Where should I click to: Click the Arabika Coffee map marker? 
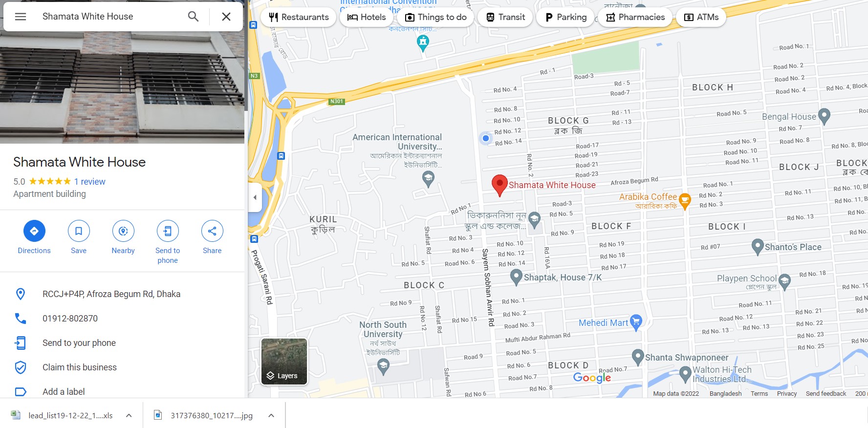click(x=685, y=200)
